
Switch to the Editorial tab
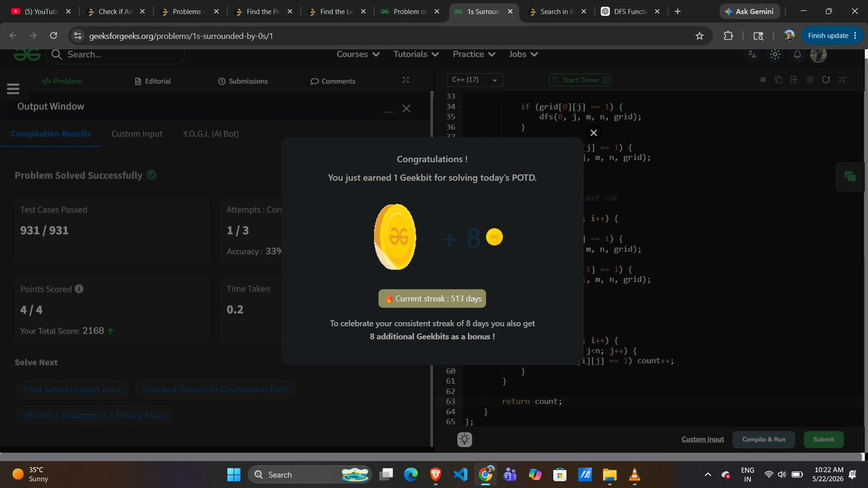tap(153, 81)
